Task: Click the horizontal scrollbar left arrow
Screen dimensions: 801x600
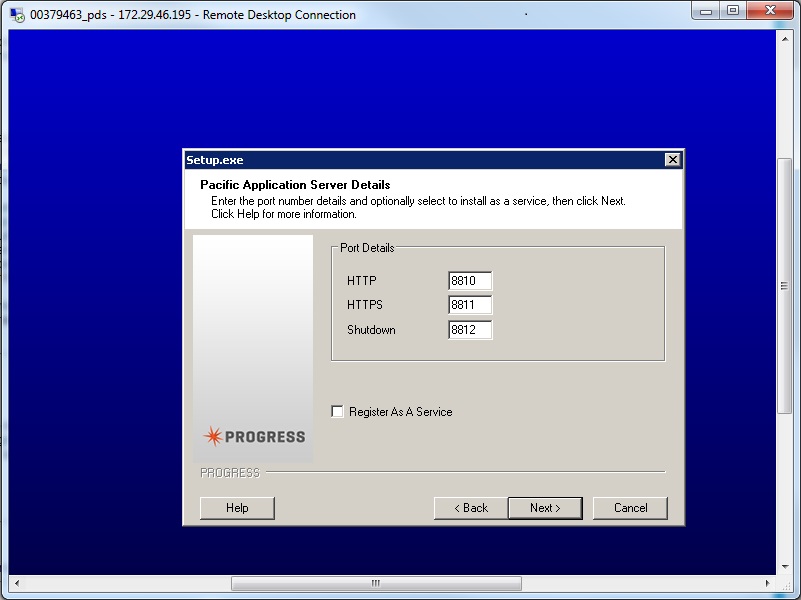Action: click(15, 583)
